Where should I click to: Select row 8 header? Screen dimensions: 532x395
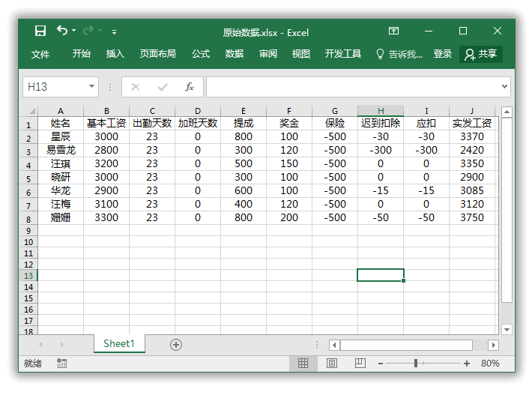point(29,219)
